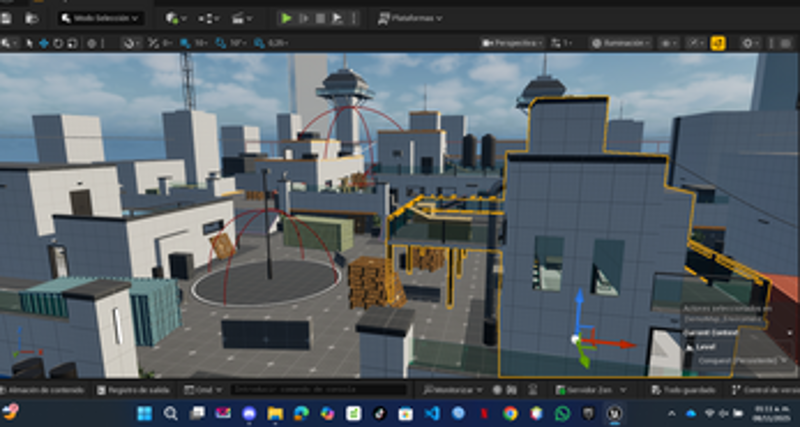Open the viewport performance scalability dropdown

695,43
